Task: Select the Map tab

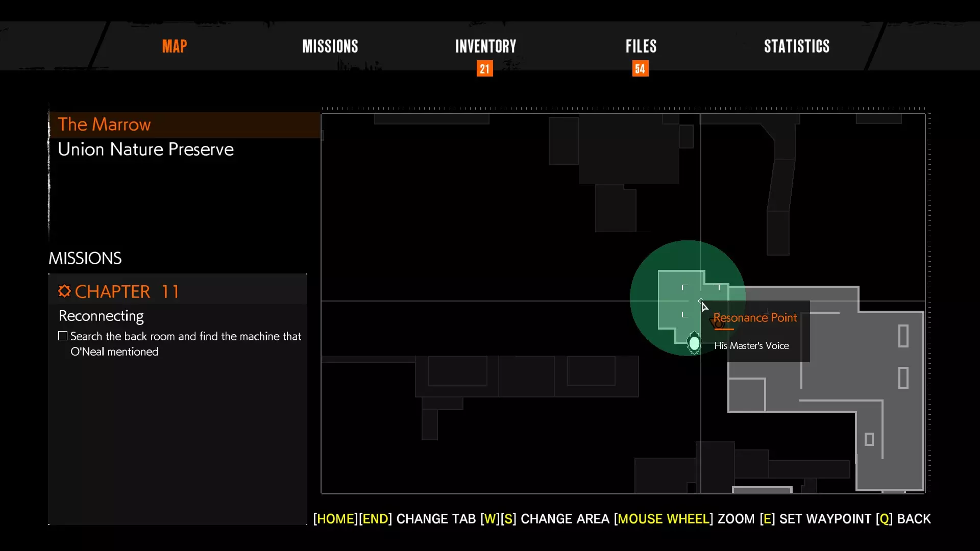Action: pos(175,46)
